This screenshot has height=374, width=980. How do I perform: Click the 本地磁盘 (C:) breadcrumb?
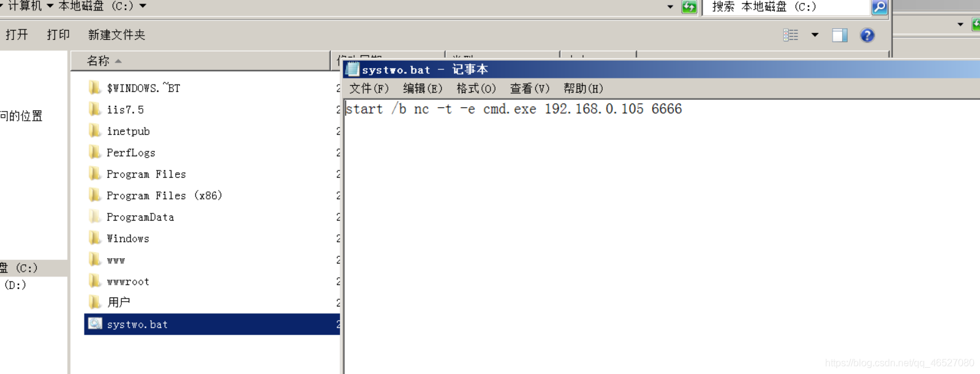(x=96, y=6)
